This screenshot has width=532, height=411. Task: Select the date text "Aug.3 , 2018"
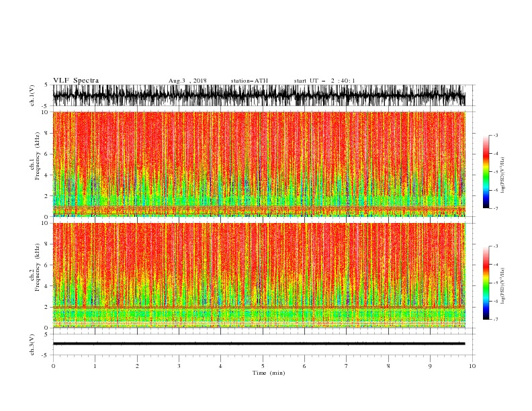[x=187, y=81]
